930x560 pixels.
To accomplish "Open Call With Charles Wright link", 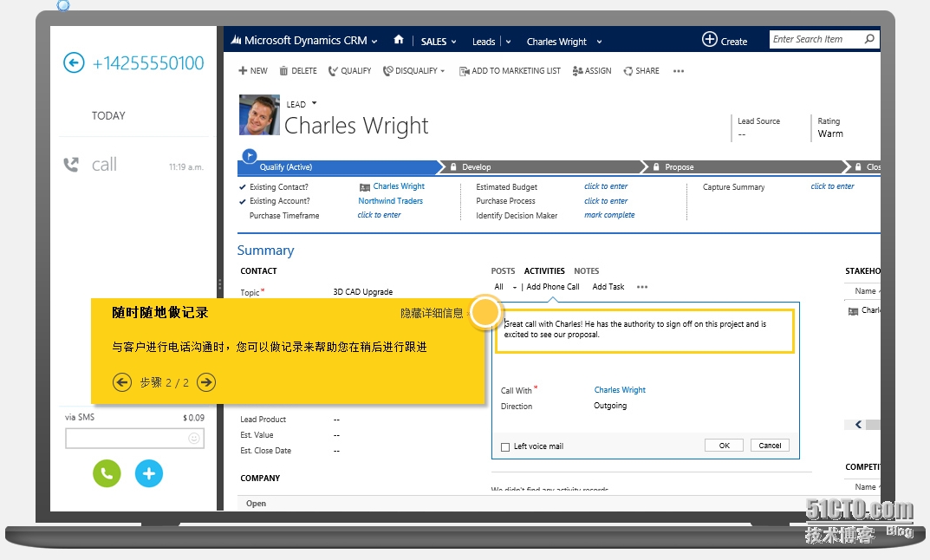I will (620, 390).
